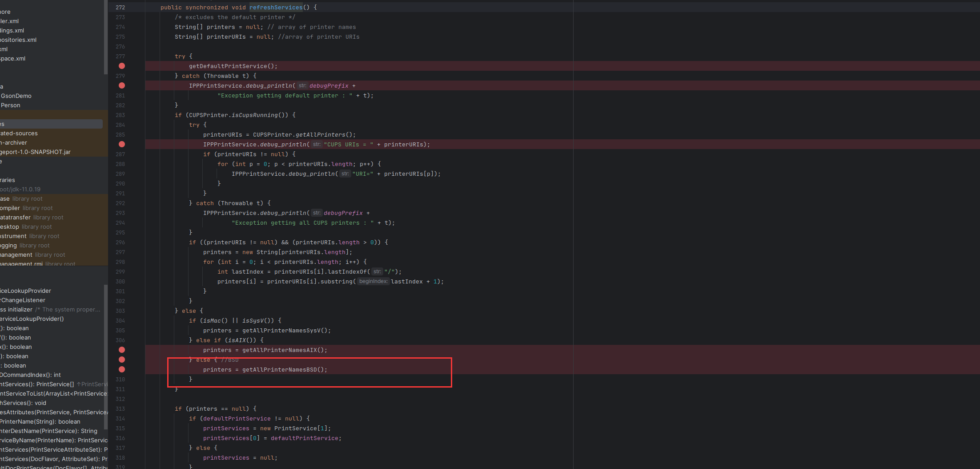Click line number 272 in gutter
This screenshot has height=469, width=980.
click(x=120, y=8)
